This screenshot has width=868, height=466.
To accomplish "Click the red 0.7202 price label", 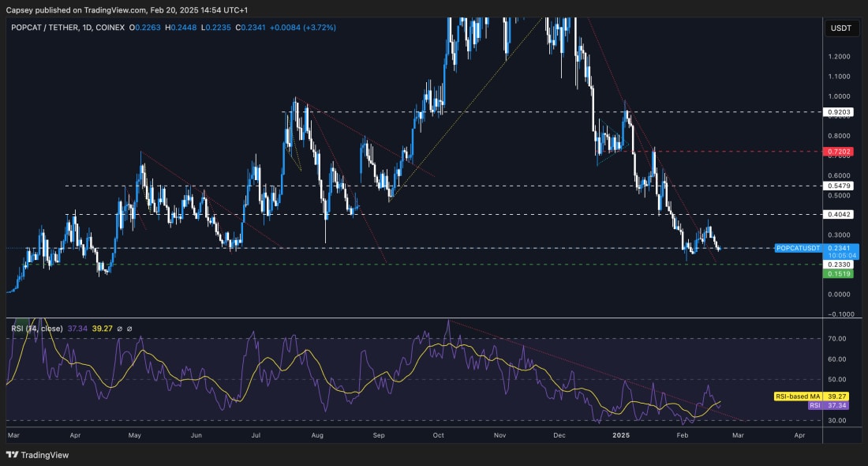I will (838, 149).
